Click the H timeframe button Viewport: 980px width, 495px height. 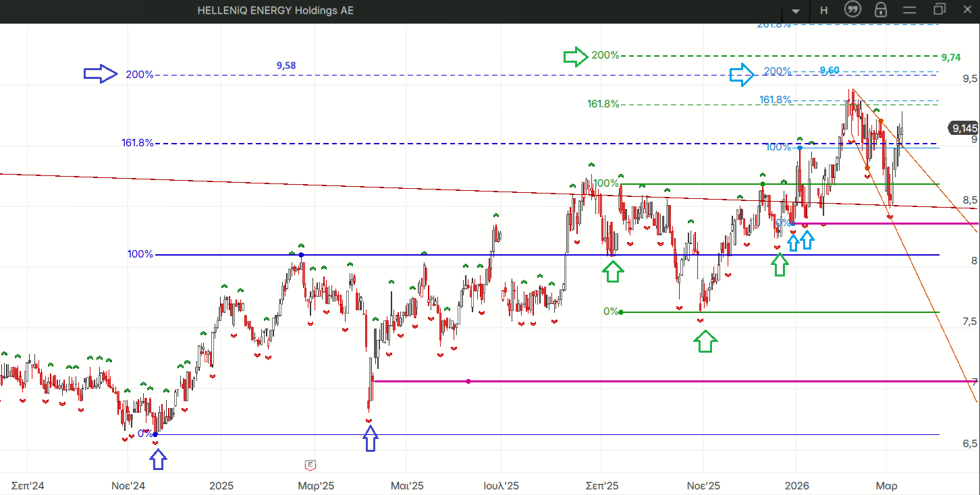click(824, 10)
